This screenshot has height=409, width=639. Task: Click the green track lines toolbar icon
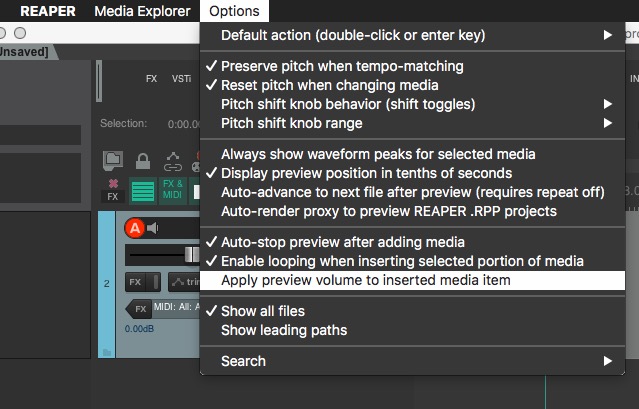(x=142, y=190)
